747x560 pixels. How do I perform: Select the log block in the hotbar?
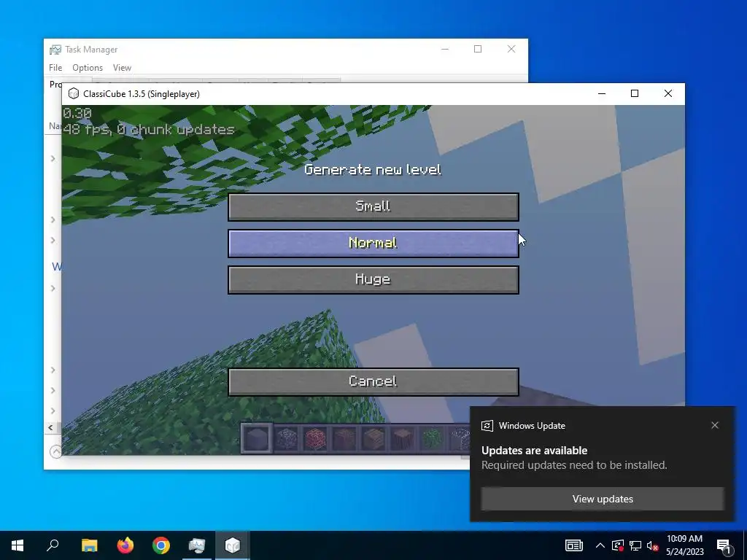pos(403,438)
